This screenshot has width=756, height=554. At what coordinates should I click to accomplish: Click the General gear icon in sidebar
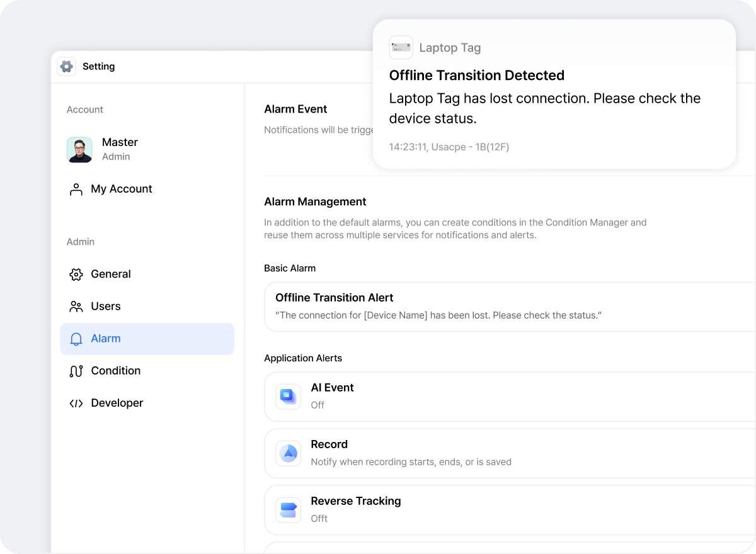76,274
